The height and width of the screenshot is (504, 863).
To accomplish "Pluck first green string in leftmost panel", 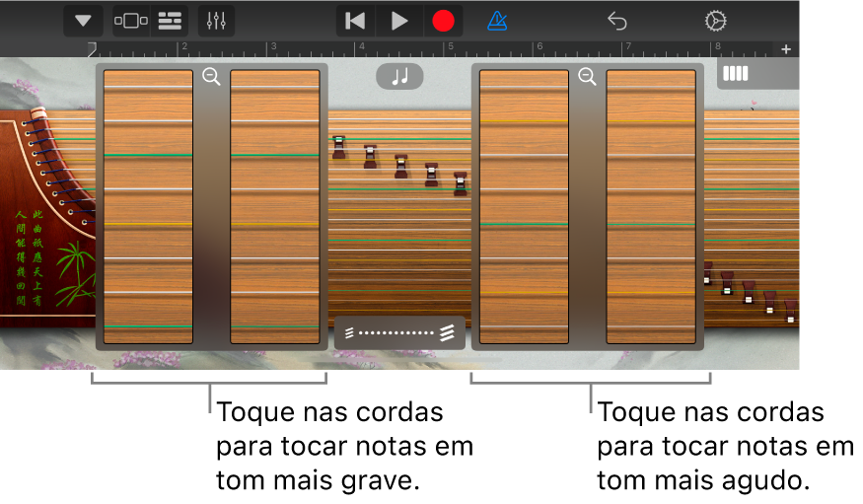I will (148, 156).
